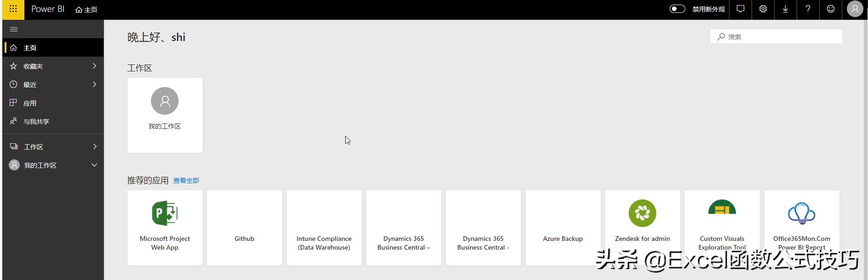The image size is (868, 280).
Task: Click the Power BI logo text
Action: point(48,9)
